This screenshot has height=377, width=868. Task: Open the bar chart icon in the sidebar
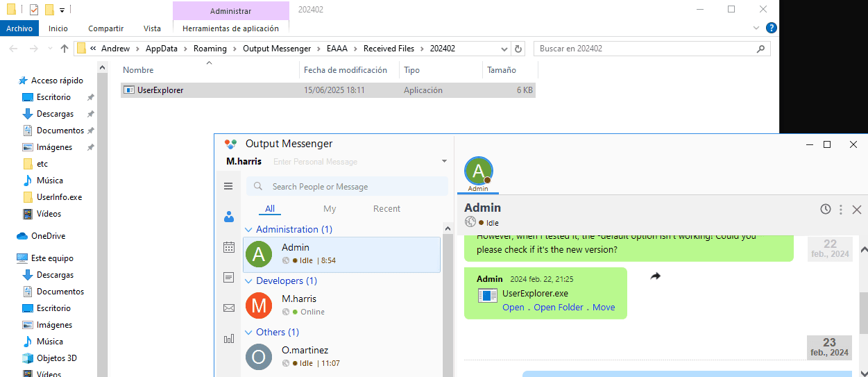229,339
